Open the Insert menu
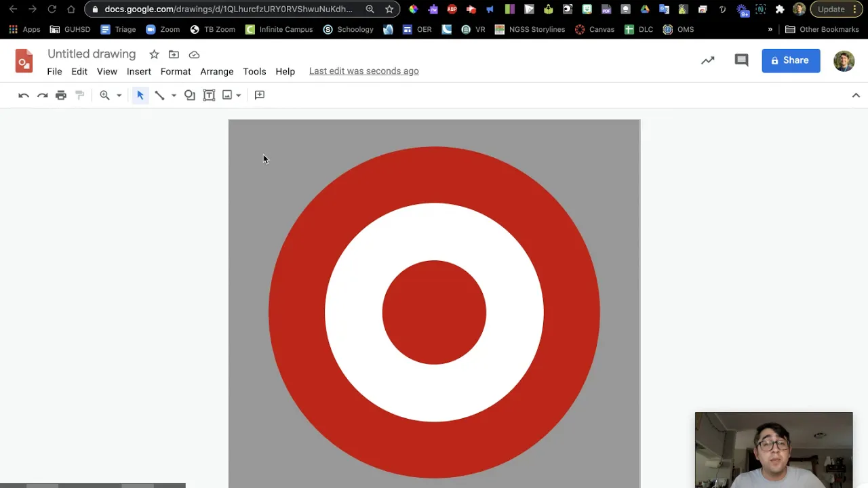This screenshot has width=868, height=488. (139, 71)
